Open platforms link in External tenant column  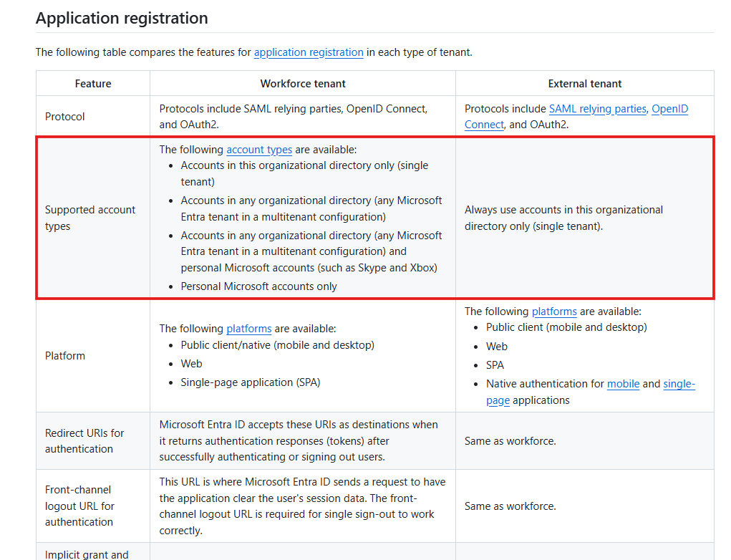pos(554,312)
